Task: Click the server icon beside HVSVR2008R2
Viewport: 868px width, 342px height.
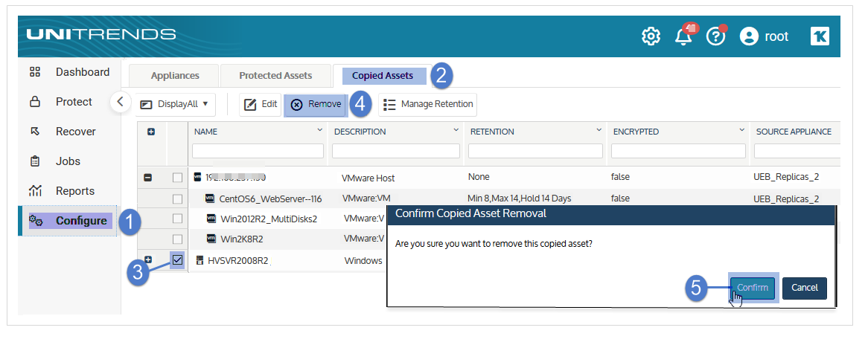Action: (200, 260)
